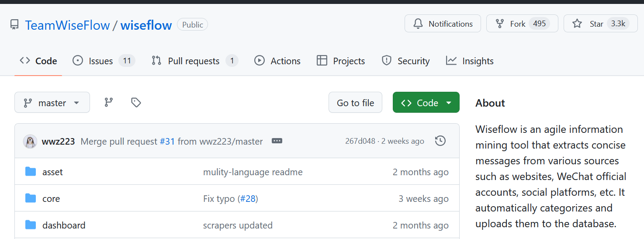Click the dashboard row "2 months ago" timestamp

click(421, 225)
